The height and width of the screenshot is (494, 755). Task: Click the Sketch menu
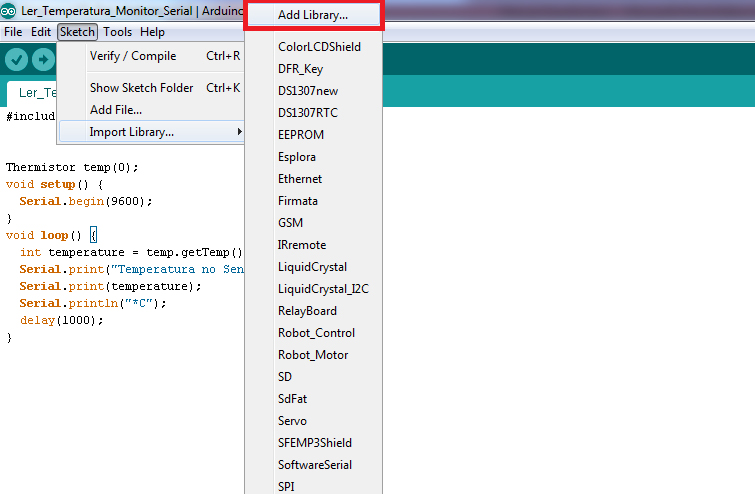tap(77, 32)
